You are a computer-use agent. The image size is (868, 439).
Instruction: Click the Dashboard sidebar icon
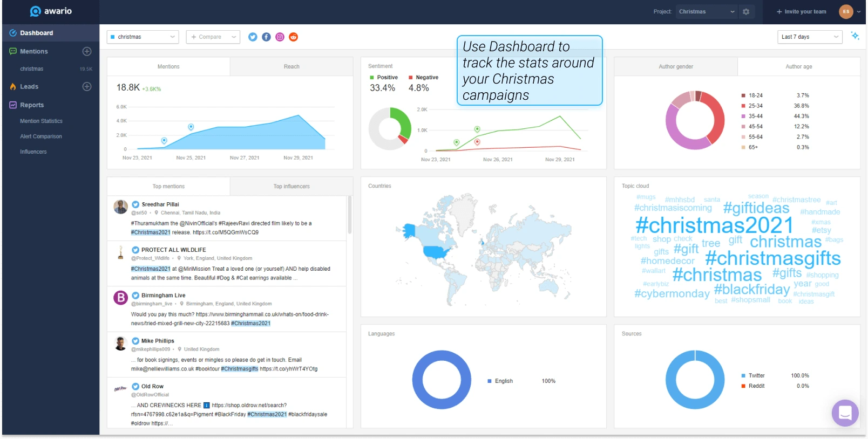point(13,33)
